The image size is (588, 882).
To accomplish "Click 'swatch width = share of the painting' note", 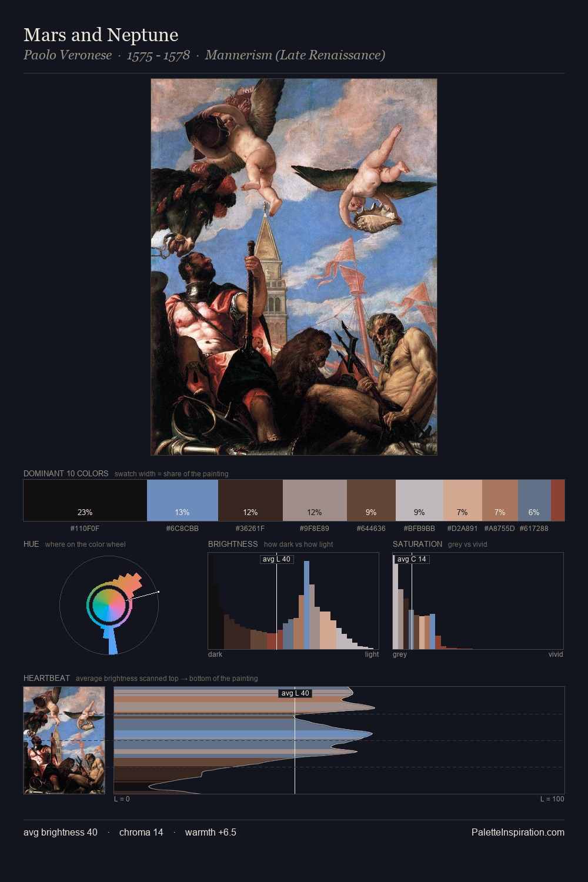I will 172,473.
